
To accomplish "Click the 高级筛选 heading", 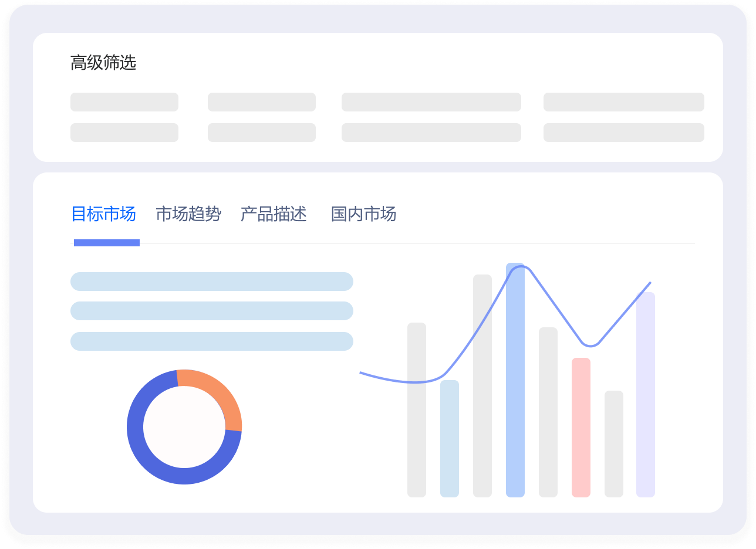I will (x=103, y=63).
